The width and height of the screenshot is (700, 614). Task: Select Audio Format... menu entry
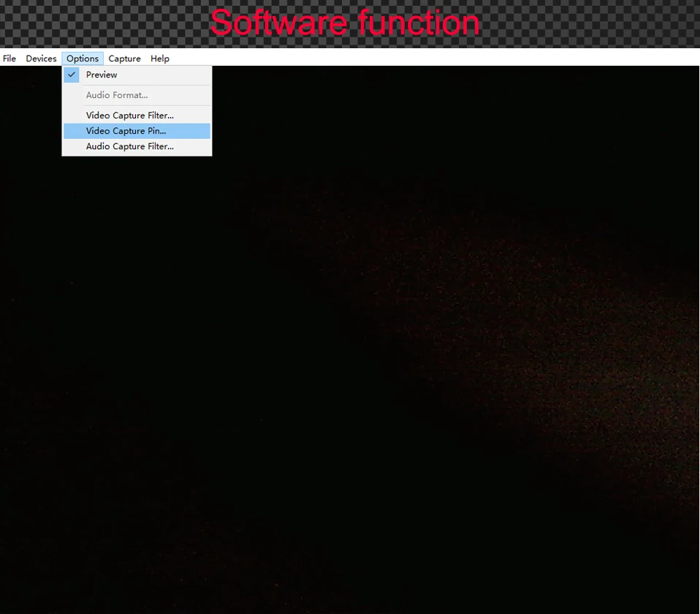click(137, 95)
